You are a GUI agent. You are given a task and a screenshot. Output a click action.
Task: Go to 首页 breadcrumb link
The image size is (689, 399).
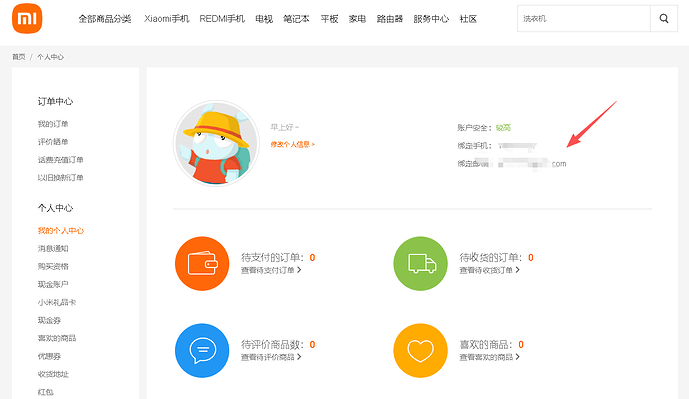[18, 57]
